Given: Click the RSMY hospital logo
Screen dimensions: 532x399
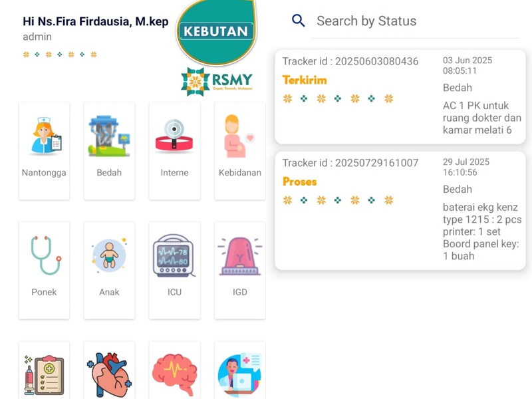Looking at the screenshot, I should 217,81.
